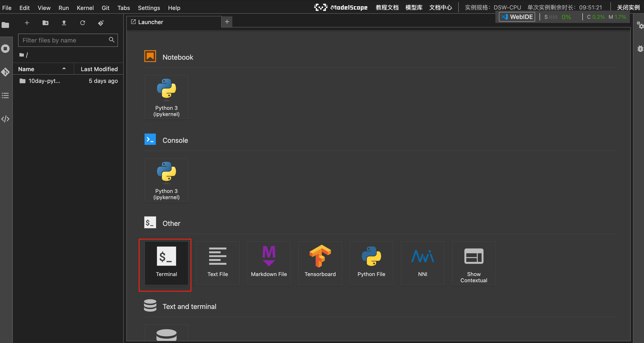Open the Table of Contents sidebar
The image size is (644, 343).
tap(5, 95)
